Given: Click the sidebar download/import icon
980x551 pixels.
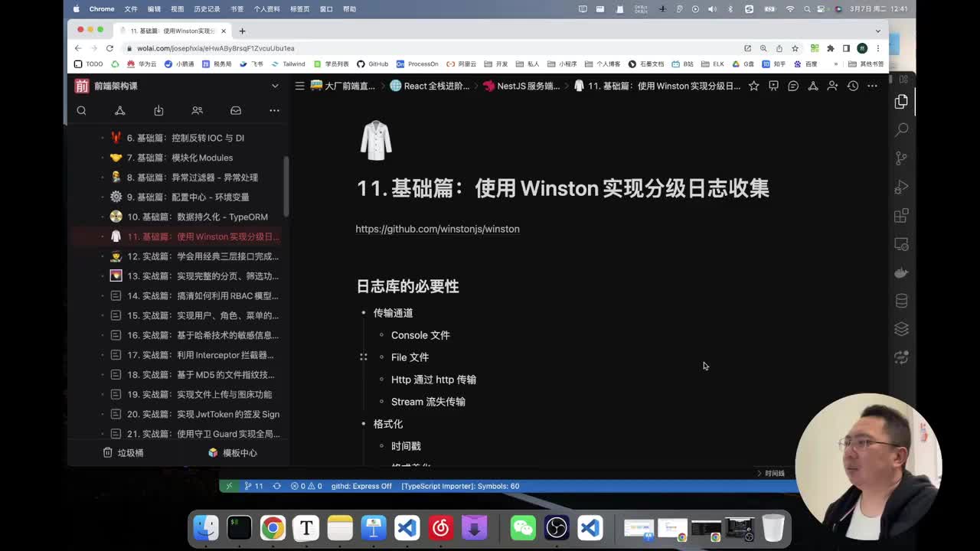Looking at the screenshot, I should point(158,110).
